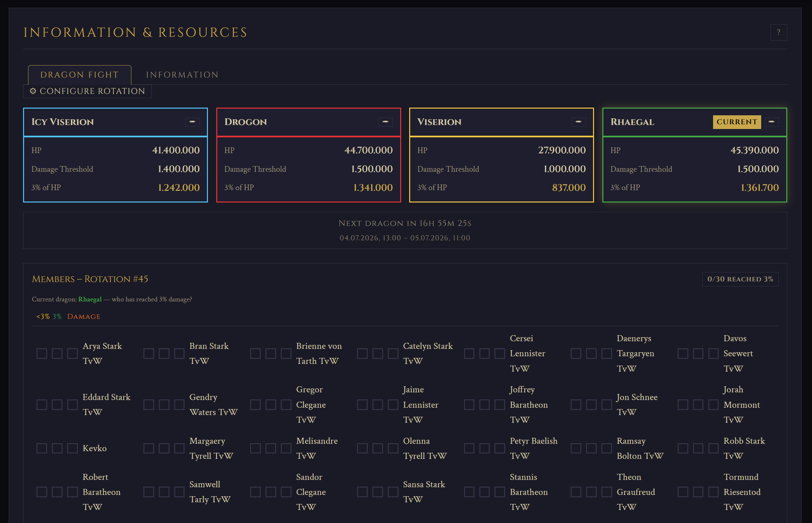Check first box for Arya Stark TvW
Screen dimensions: 812x523
click(42, 354)
